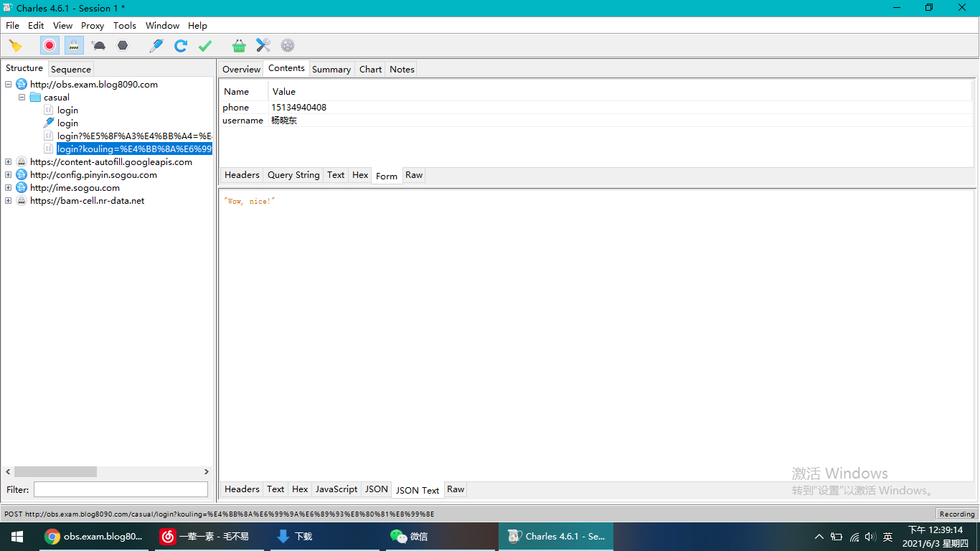Open Settings gear icon in toolbar

(288, 46)
